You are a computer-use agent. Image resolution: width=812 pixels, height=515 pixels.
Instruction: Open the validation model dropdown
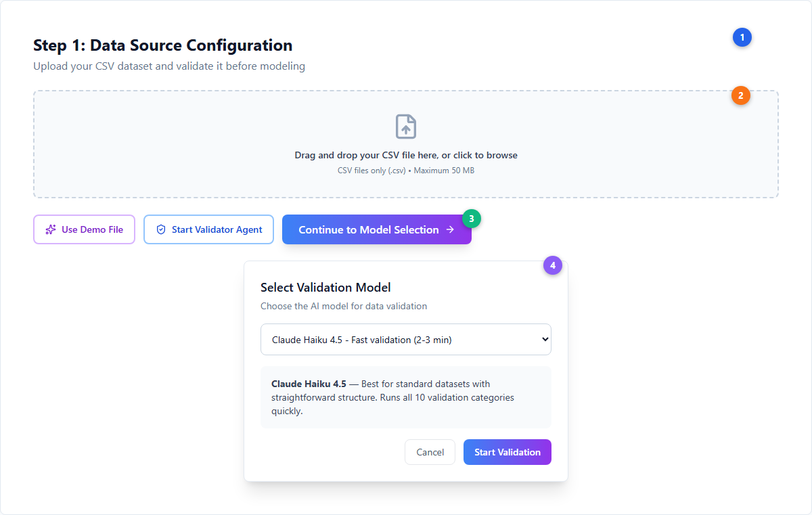tap(406, 339)
